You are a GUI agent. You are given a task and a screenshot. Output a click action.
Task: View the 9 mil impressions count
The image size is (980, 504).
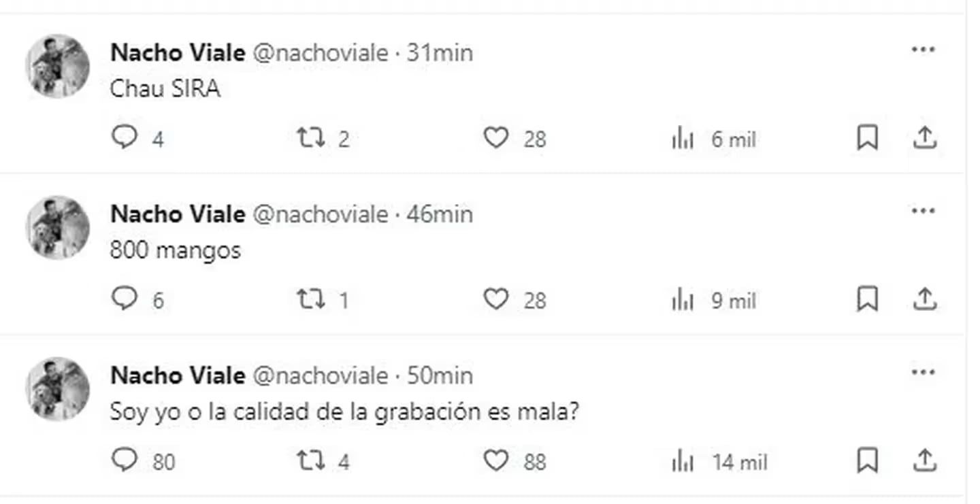pyautogui.click(x=733, y=300)
